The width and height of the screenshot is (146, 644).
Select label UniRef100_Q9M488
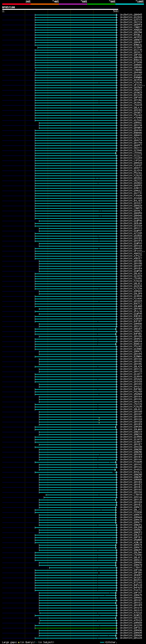[131, 480]
